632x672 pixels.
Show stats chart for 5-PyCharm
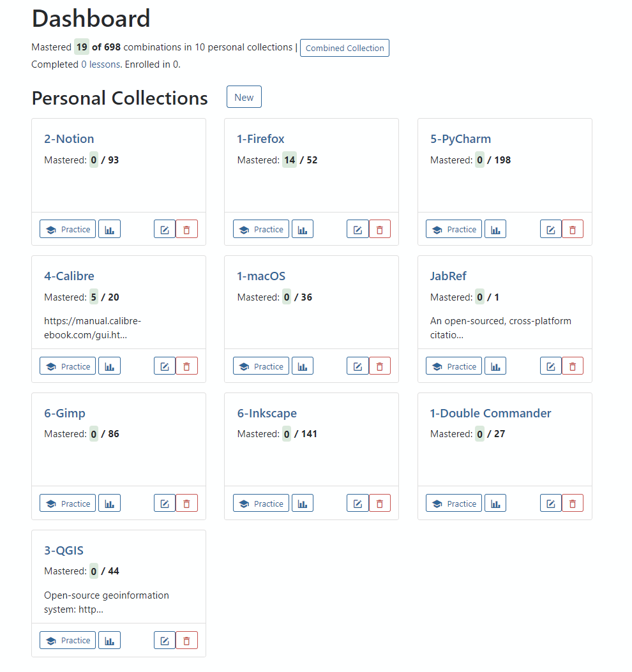[495, 229]
